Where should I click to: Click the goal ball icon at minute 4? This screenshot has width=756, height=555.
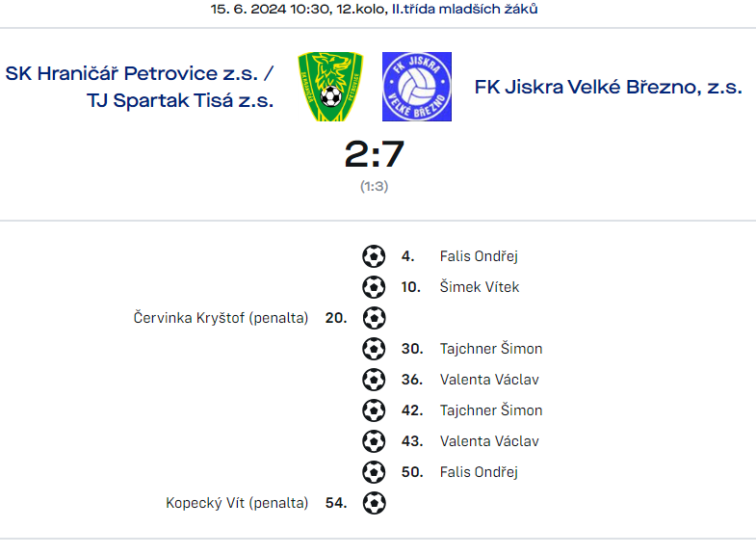coord(374,256)
